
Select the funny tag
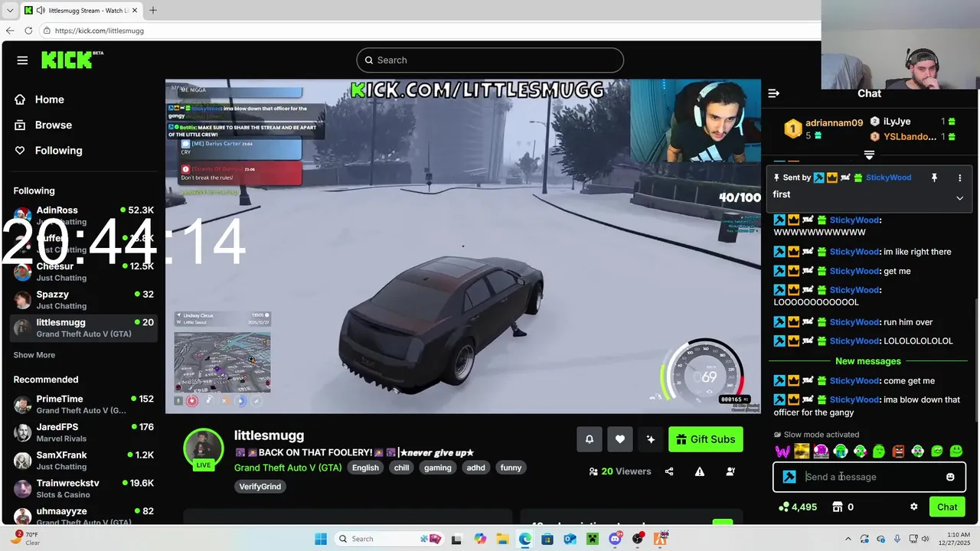tap(511, 468)
